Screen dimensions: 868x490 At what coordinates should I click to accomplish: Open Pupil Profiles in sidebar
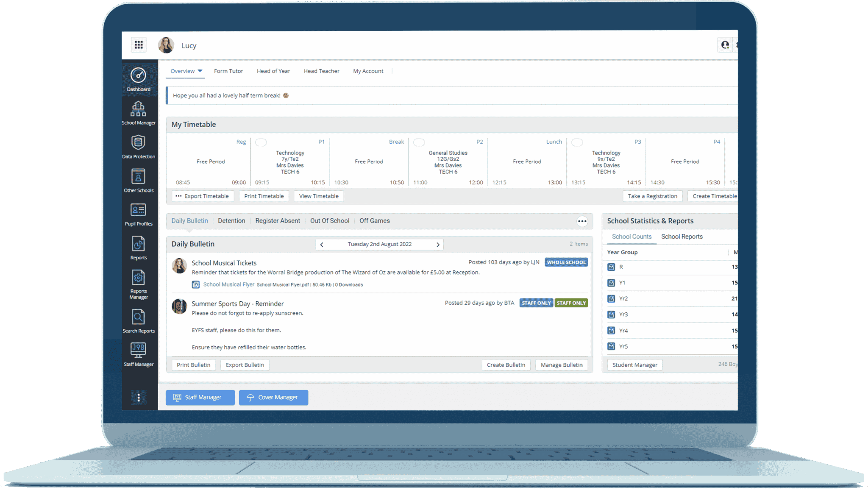click(x=139, y=214)
